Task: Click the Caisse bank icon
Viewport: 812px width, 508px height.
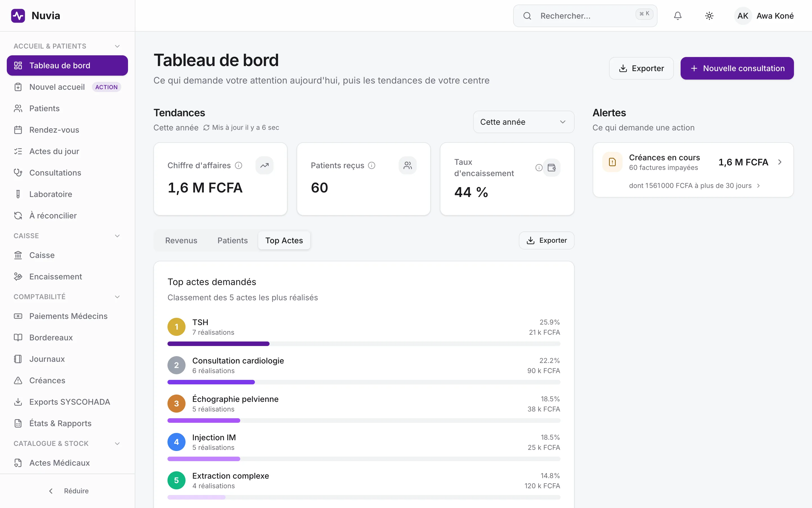Action: click(x=18, y=255)
